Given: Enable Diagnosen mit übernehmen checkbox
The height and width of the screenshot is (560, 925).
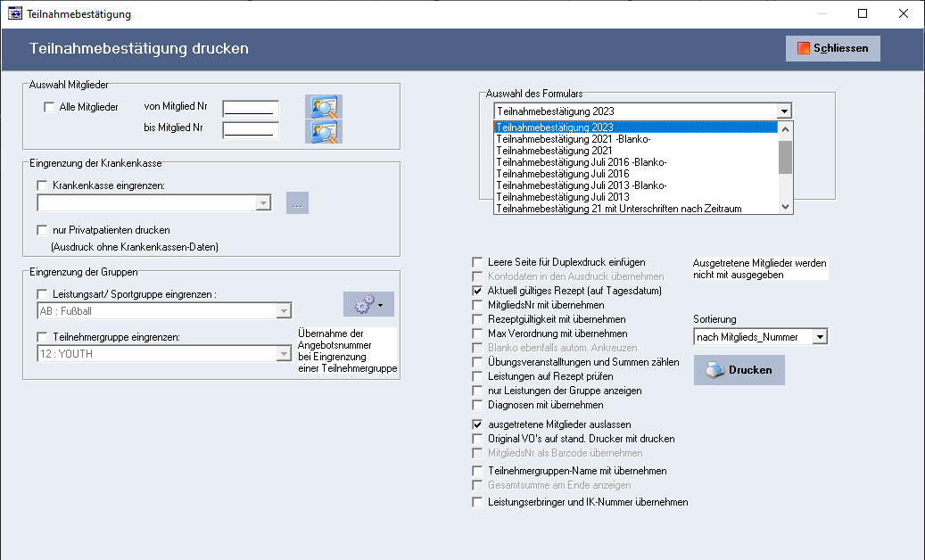Looking at the screenshot, I should click(x=477, y=405).
